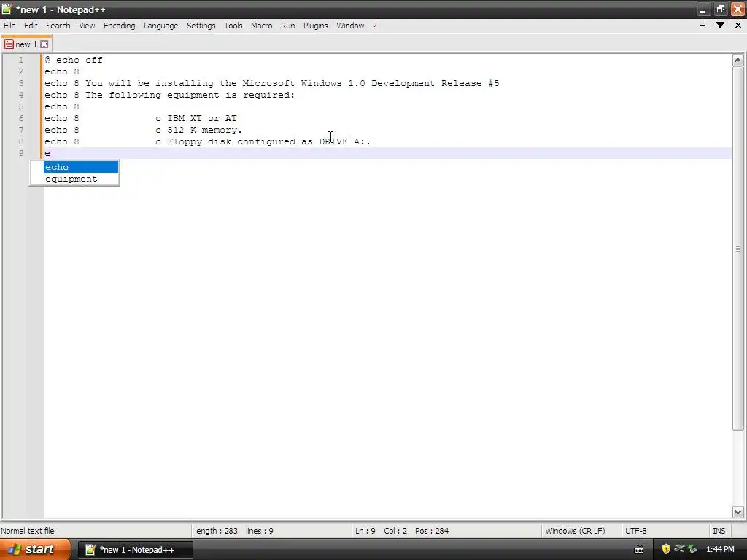The image size is (747, 560).
Task: Click 'The following equipment is required:' text
Action: point(190,95)
